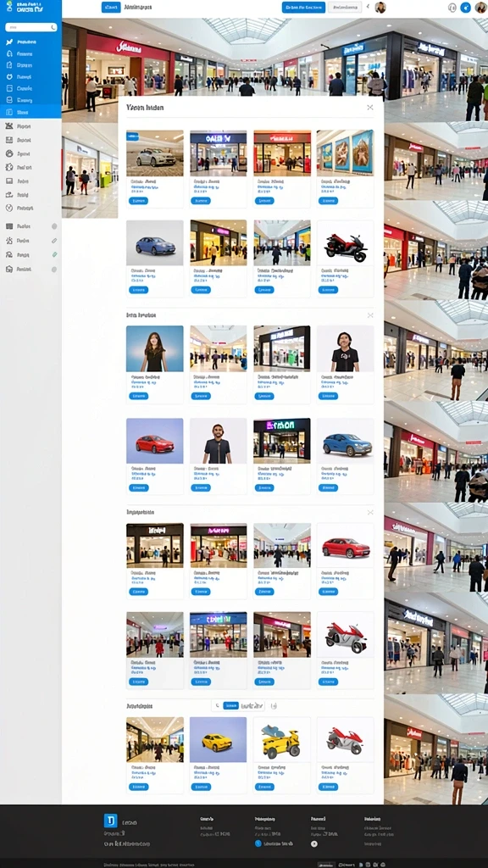The height and width of the screenshot is (868, 488).
Task: Open the user avatar next to the header buttons
Action: 380,7
